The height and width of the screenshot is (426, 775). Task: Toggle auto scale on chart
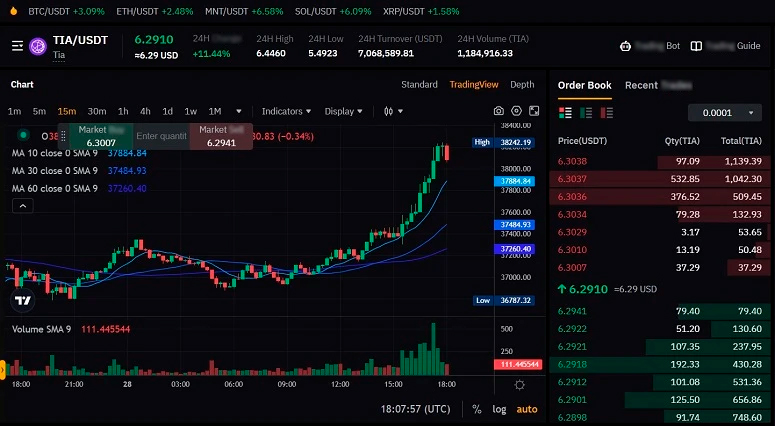coord(526,409)
